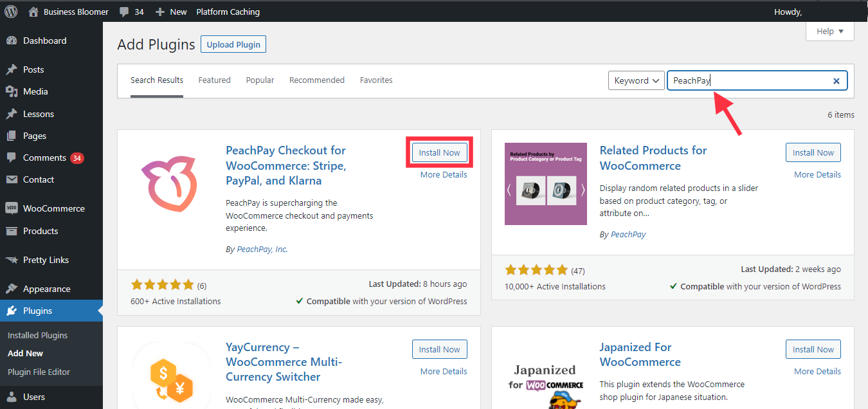This screenshot has width=868, height=409.
Task: Click the Dashboard gauge icon
Action: point(12,41)
